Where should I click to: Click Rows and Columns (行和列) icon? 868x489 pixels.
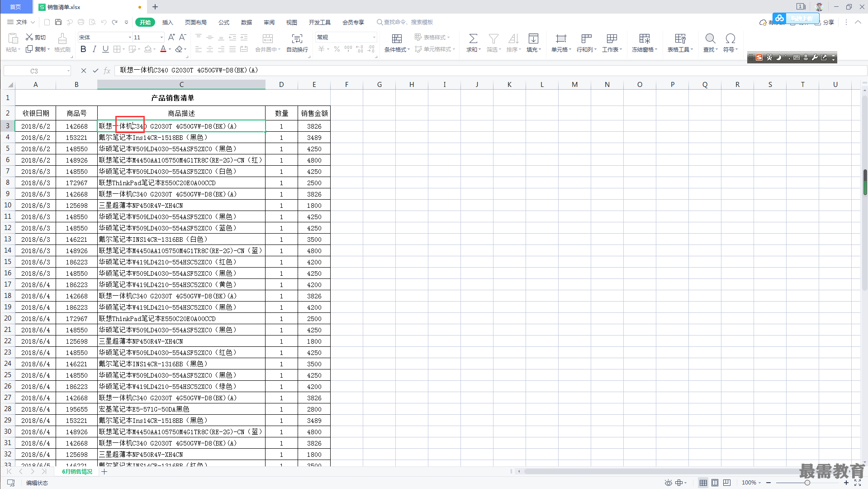(x=586, y=38)
